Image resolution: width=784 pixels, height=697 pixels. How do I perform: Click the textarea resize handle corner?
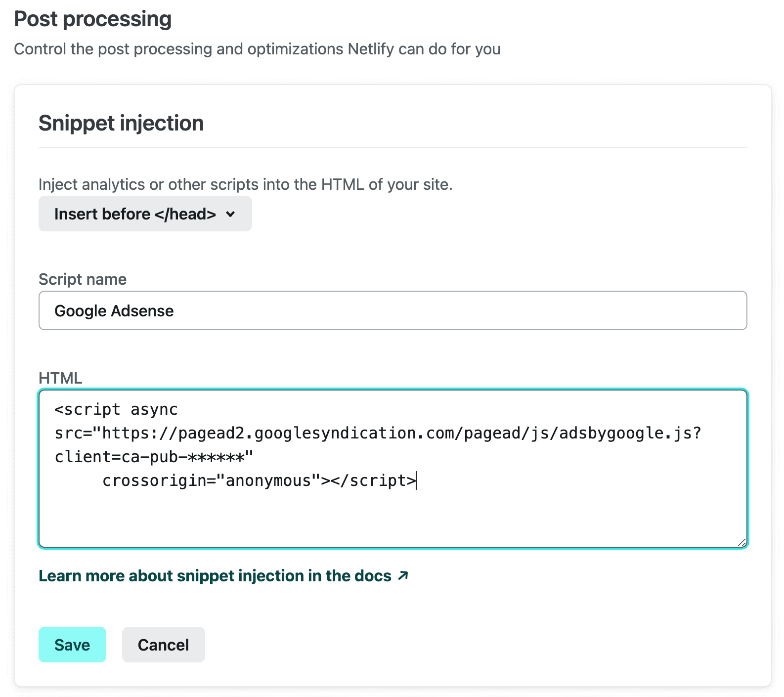coord(741,542)
